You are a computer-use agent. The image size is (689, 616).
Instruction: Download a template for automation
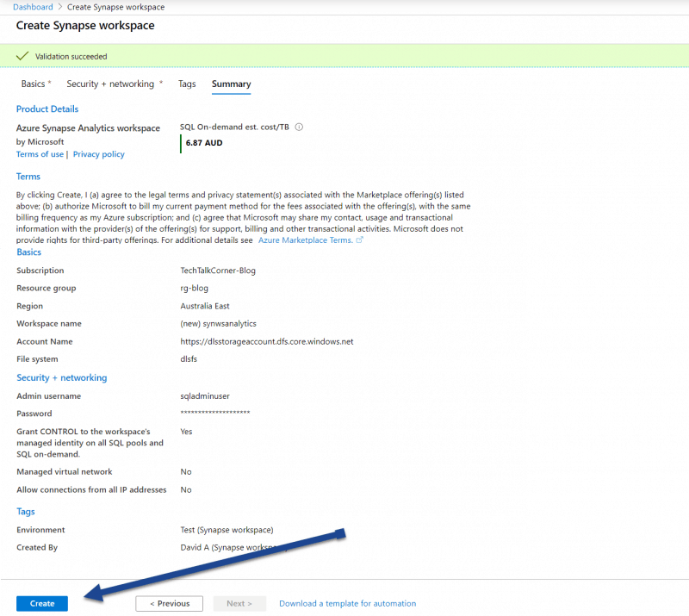(x=347, y=603)
